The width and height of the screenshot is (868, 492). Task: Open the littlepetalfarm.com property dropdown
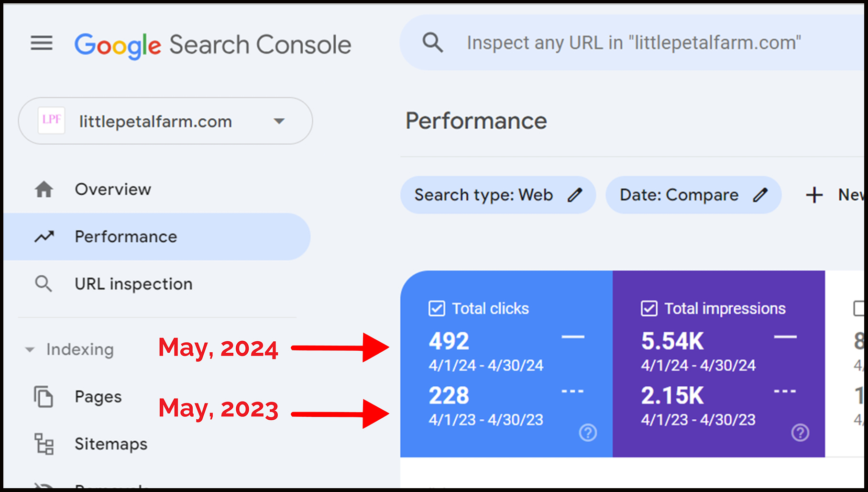click(165, 121)
